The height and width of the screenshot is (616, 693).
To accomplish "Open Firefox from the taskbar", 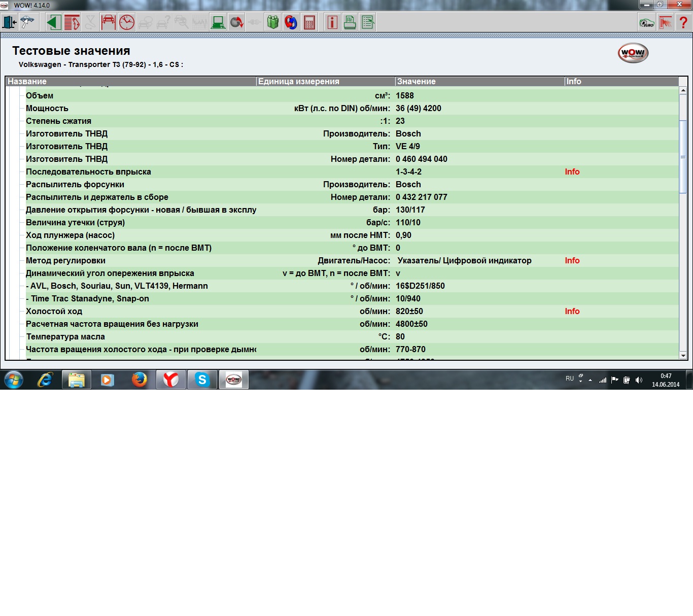I will click(x=140, y=380).
